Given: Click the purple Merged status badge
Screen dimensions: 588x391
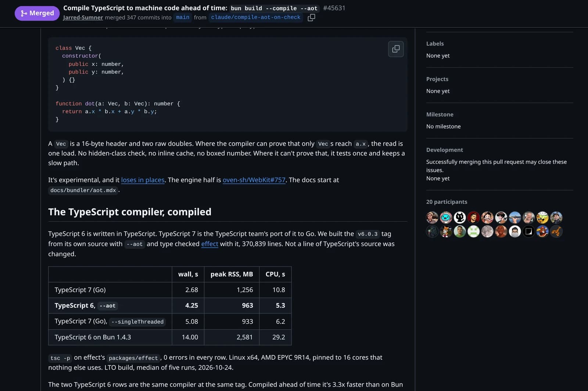Looking at the screenshot, I should pyautogui.click(x=37, y=13).
